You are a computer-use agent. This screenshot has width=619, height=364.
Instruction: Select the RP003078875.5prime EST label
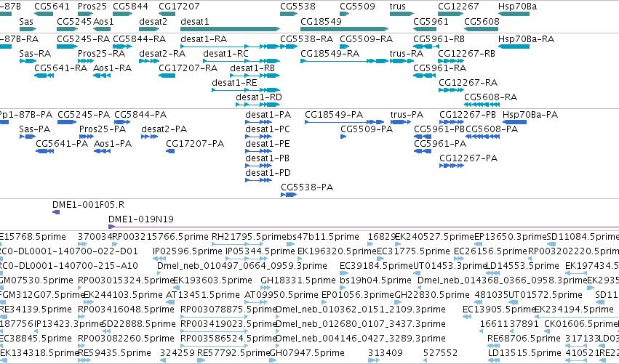[229, 310]
